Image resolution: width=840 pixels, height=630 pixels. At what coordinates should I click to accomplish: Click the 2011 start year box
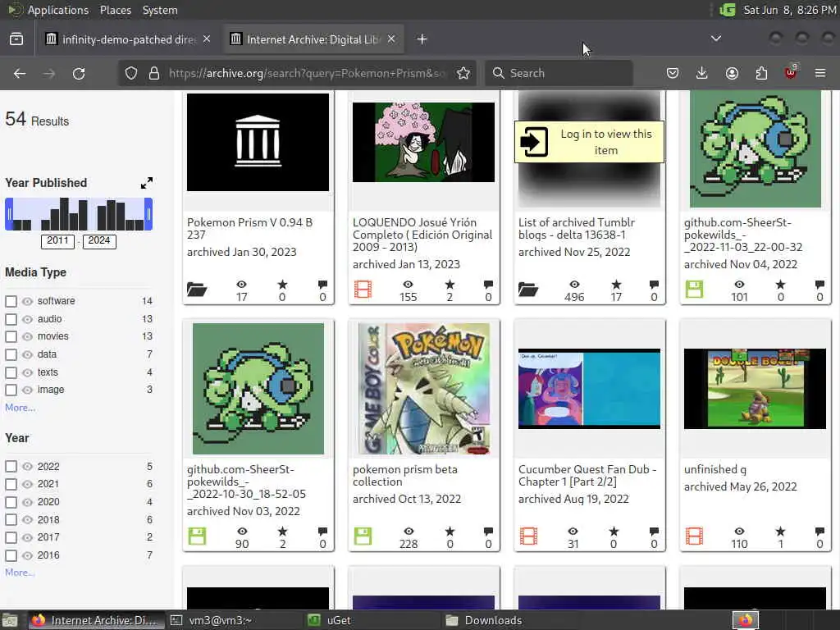pyautogui.click(x=57, y=241)
